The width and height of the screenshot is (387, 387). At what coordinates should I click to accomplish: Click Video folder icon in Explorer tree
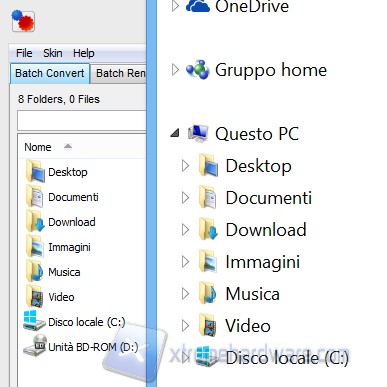[209, 325]
